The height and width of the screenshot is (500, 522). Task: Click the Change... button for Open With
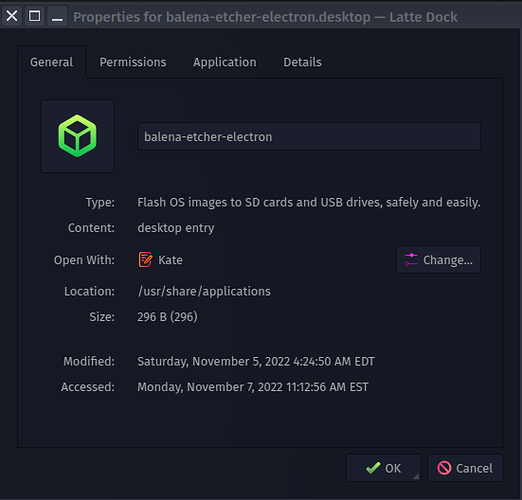(438, 260)
